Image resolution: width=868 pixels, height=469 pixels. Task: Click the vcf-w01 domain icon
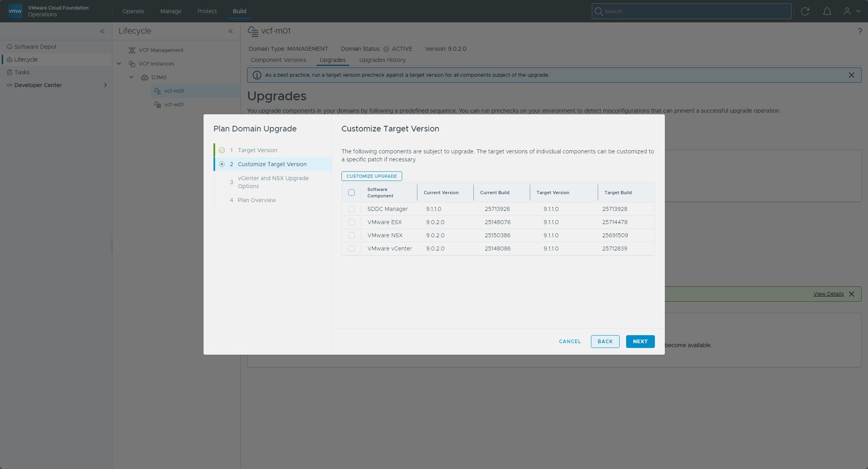pyautogui.click(x=158, y=104)
